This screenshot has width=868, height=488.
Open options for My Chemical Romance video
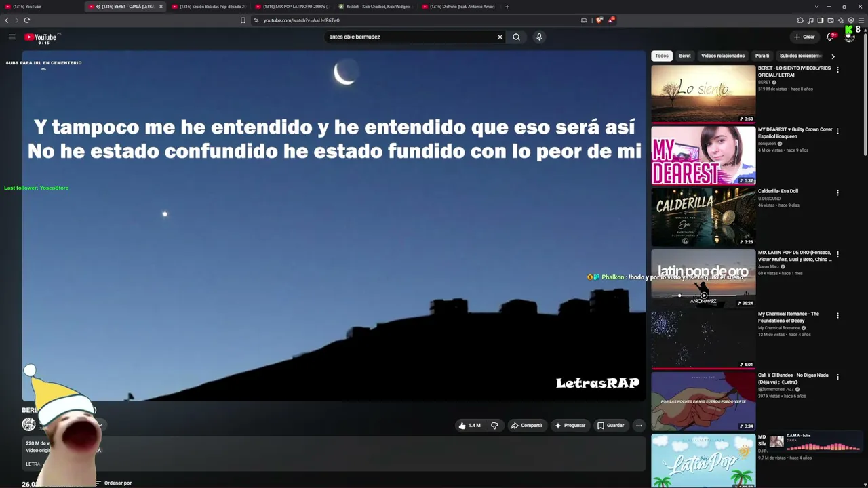tap(837, 315)
